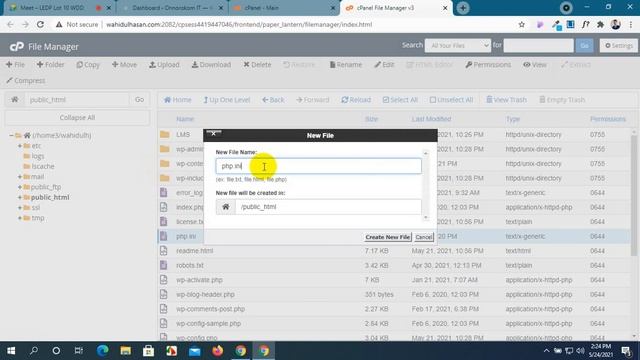Sort the file list by the Name column
Image resolution: width=640 pixels, height=360 pixels.
point(185,119)
